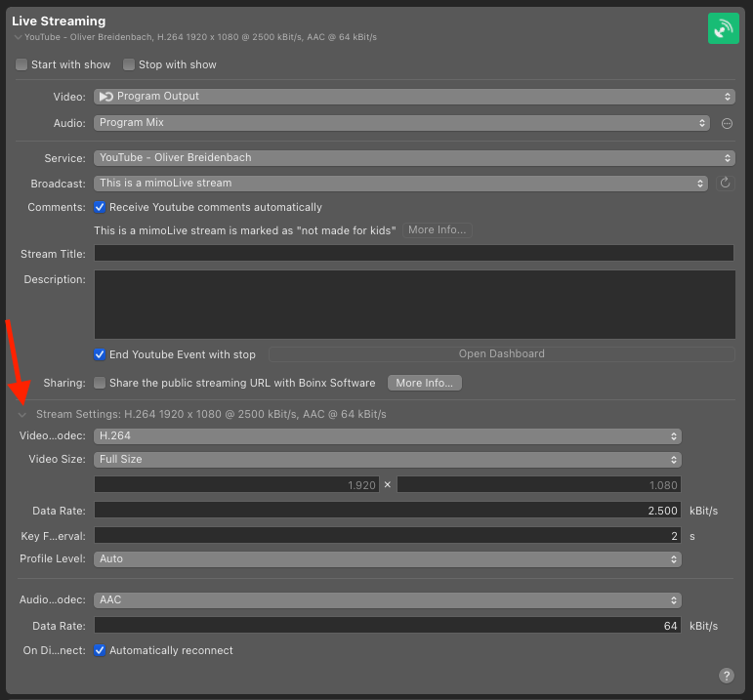Enable the Start with show checkbox
This screenshot has height=700, width=753.
(x=21, y=64)
